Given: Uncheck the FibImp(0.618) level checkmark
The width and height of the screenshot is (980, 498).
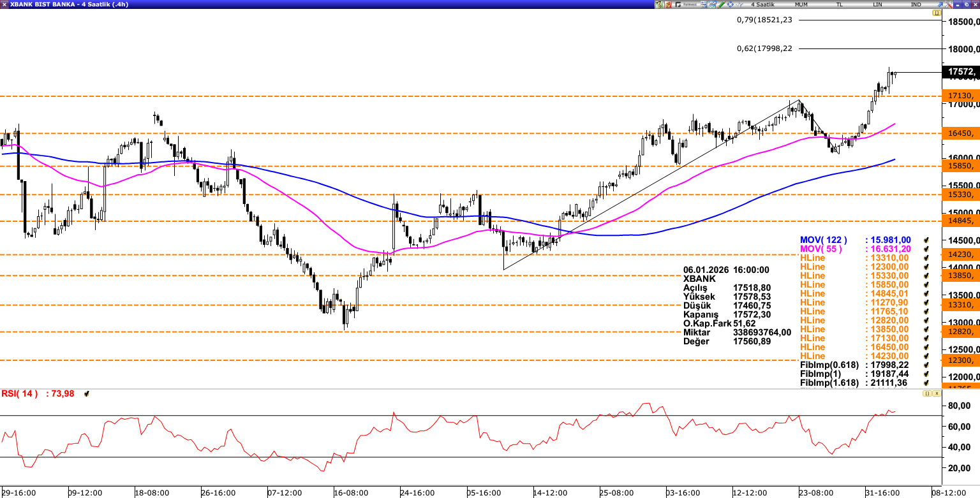Looking at the screenshot, I should (x=926, y=365).
